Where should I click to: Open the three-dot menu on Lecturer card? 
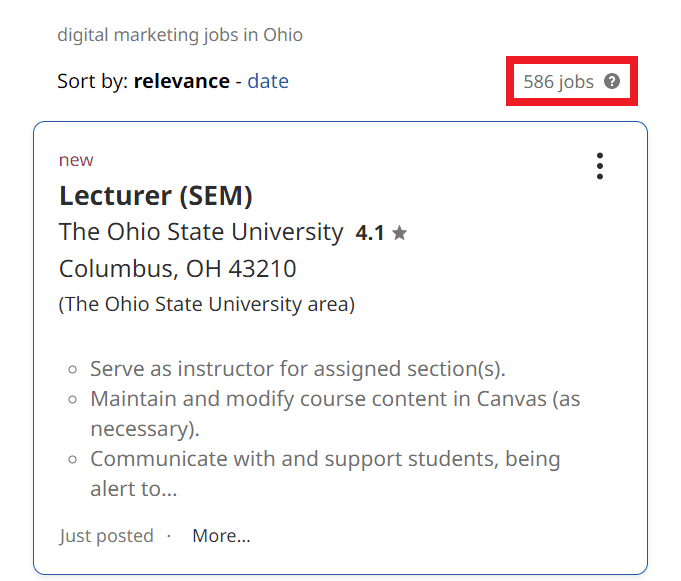pyautogui.click(x=600, y=166)
